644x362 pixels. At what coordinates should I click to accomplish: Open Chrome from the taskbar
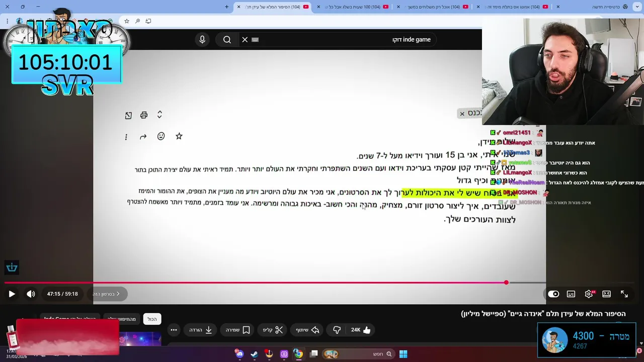point(298,354)
